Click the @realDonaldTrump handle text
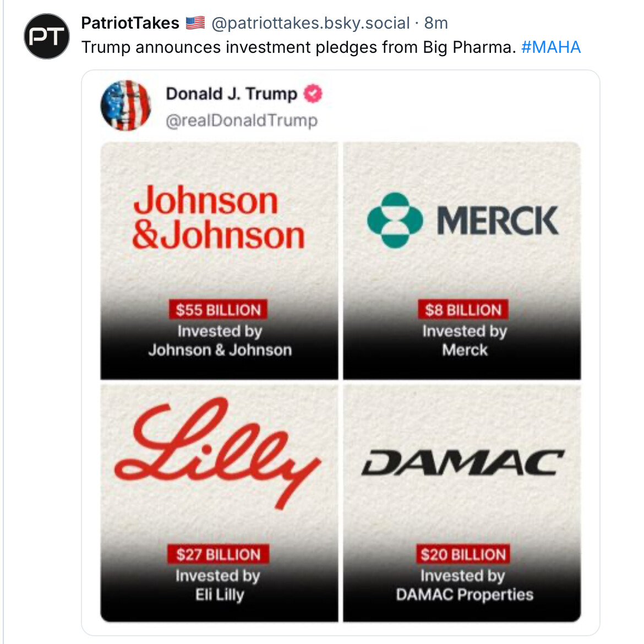The width and height of the screenshot is (644, 644). (242, 120)
